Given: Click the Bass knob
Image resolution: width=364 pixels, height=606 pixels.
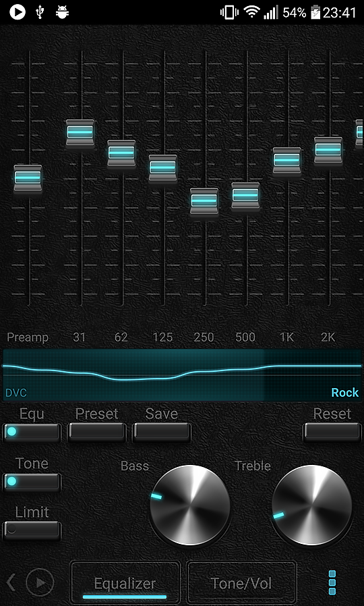Looking at the screenshot, I should pyautogui.click(x=189, y=505).
